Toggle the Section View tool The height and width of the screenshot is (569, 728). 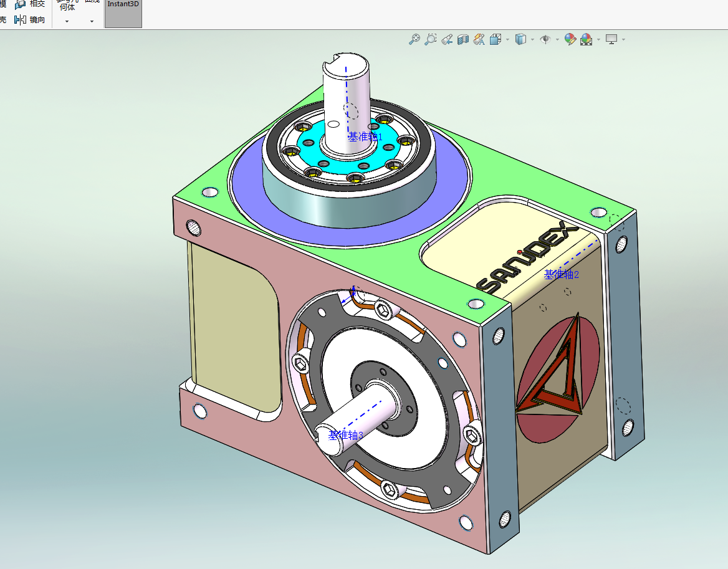click(x=463, y=39)
